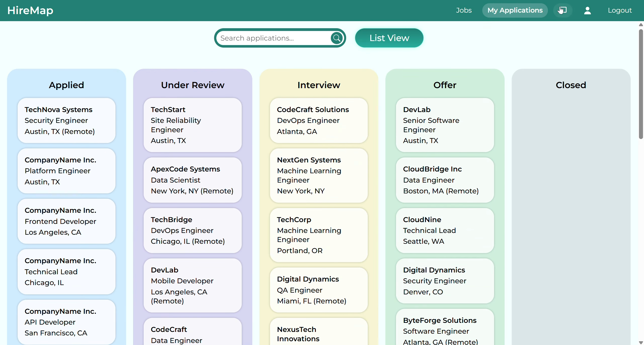Open the ByteForge Solutions Software Engineer card
This screenshot has height=345, width=644.
point(445,327)
